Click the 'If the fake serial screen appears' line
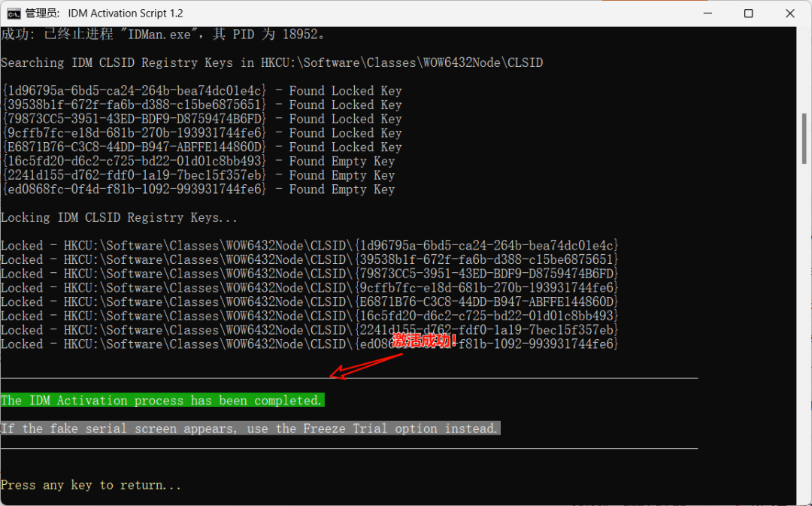812x506 pixels. [250, 429]
